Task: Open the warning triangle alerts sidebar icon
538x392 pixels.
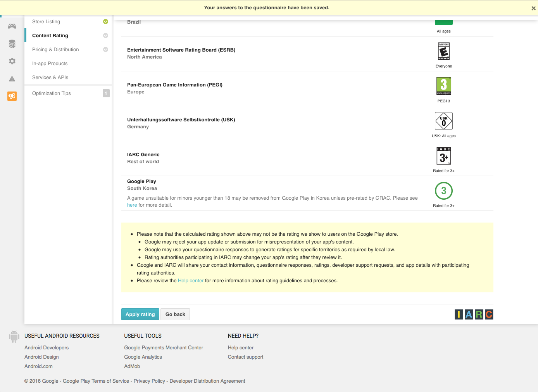Action: click(x=12, y=79)
